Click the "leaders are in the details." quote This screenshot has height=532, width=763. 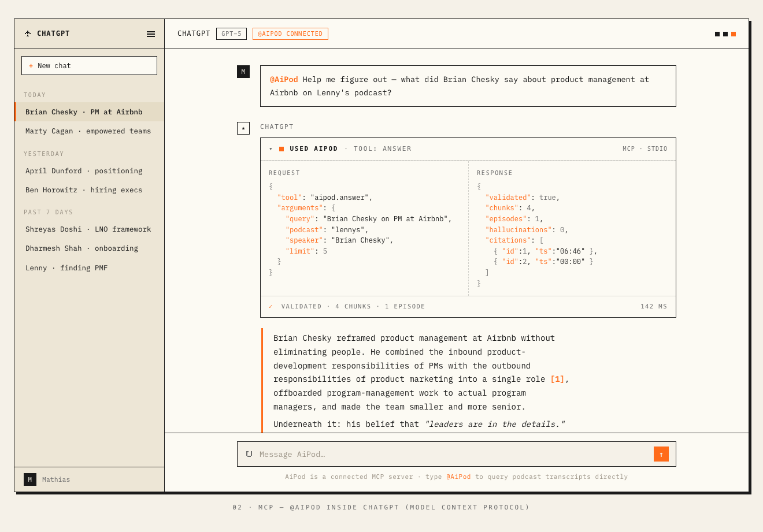(x=494, y=425)
